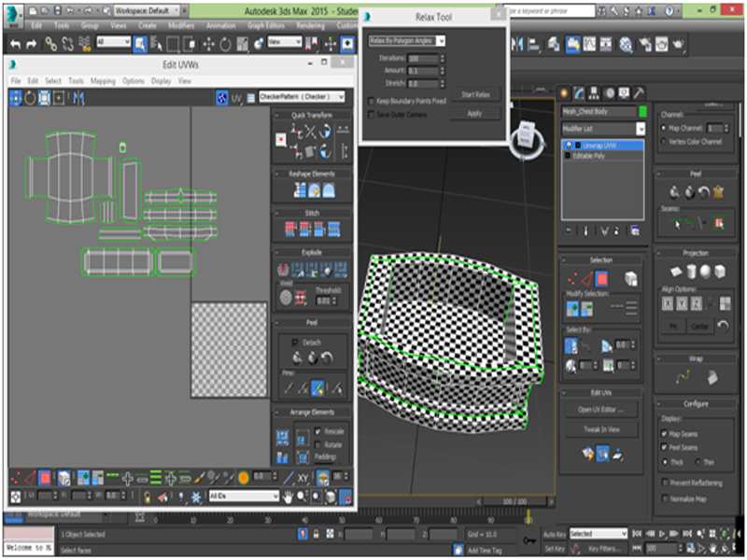Select Vertex Color Channel radio button
This screenshot has height=560, width=747.
[x=664, y=142]
